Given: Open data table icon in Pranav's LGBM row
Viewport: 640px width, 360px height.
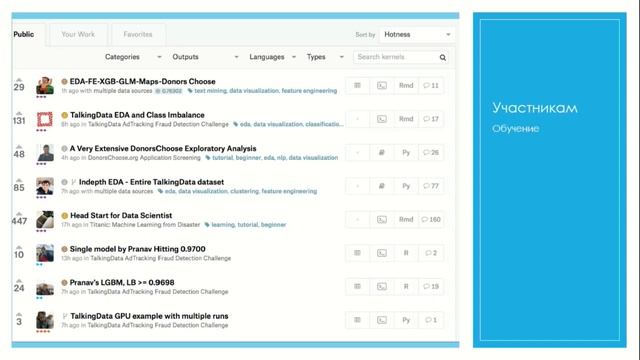Looking at the screenshot, I should [357, 286].
